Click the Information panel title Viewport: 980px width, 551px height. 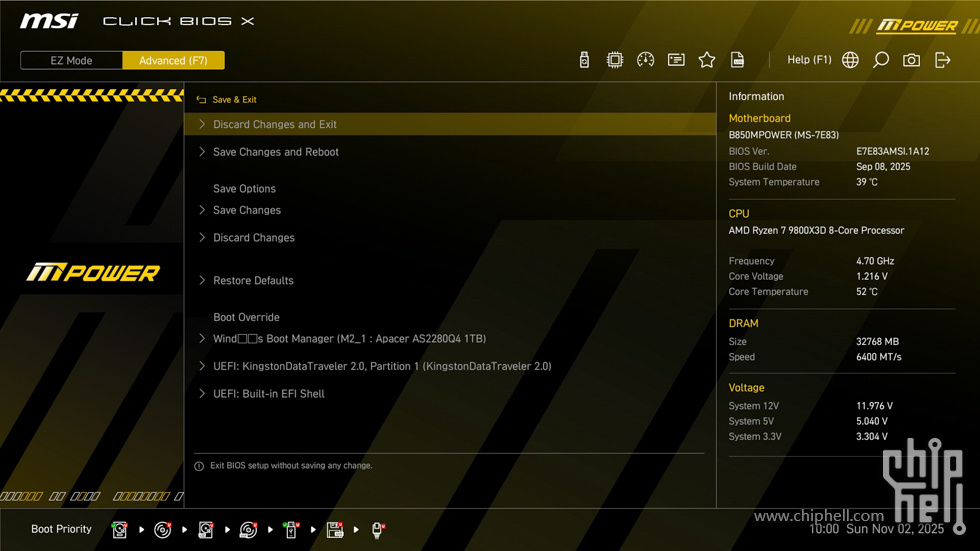pos(756,97)
